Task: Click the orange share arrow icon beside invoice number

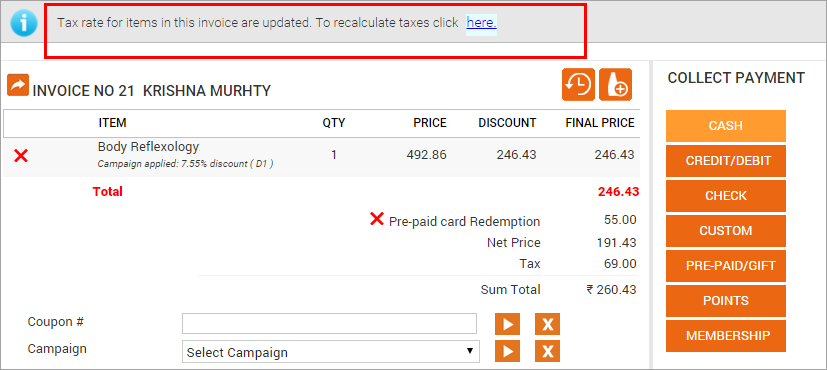Action: coord(18,85)
